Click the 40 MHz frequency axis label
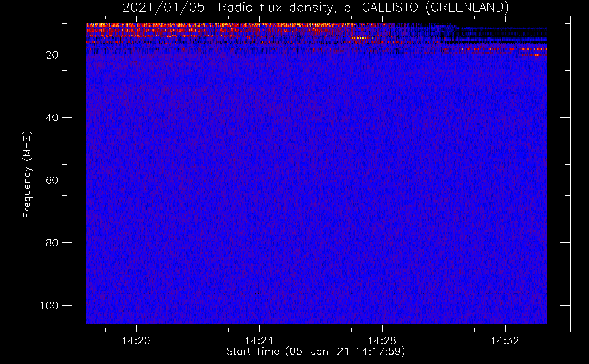The height and width of the screenshot is (364, 589). point(52,118)
